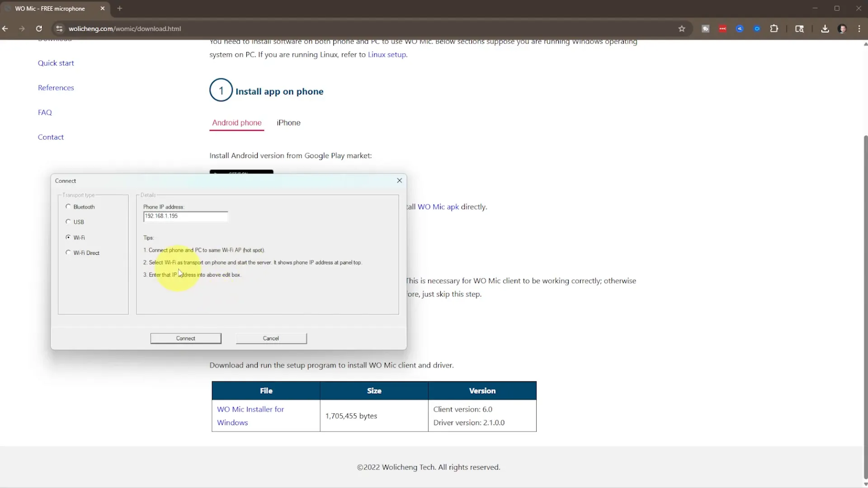This screenshot has height=488, width=868.
Task: Click the Size table header
Action: [x=374, y=390]
